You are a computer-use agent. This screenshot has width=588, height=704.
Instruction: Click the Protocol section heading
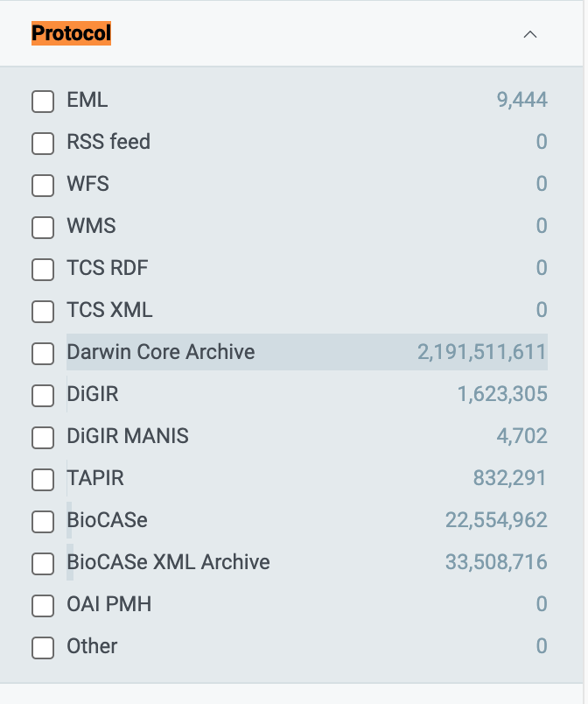pyautogui.click(x=70, y=33)
